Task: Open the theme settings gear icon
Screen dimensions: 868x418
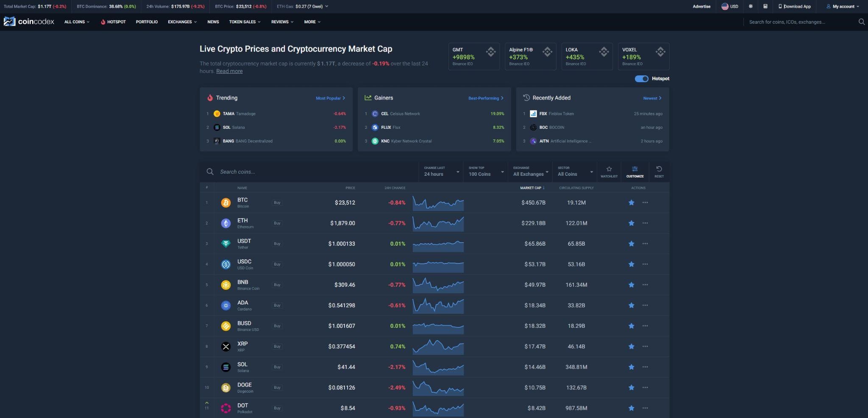Action: 750,6
